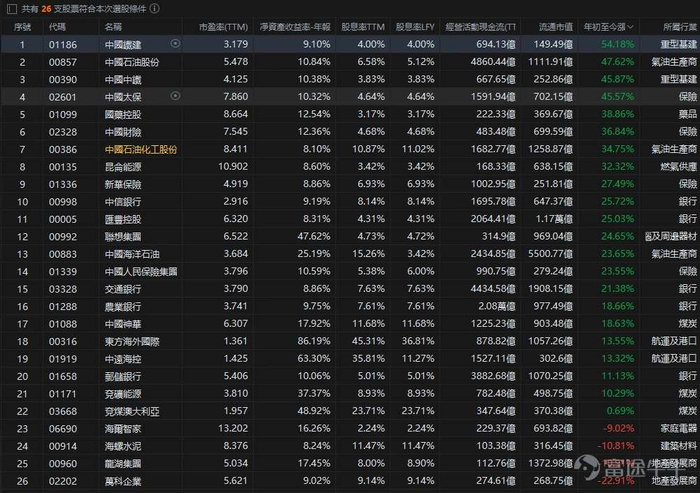Viewport: 700px width, 493px height.
Task: Select the highlighted stock 中國石油化工股份
Action: (x=141, y=150)
